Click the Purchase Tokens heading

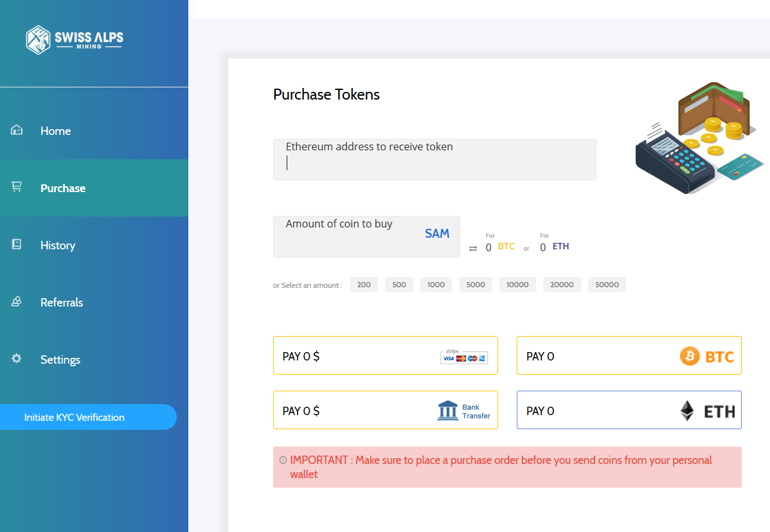327,94
